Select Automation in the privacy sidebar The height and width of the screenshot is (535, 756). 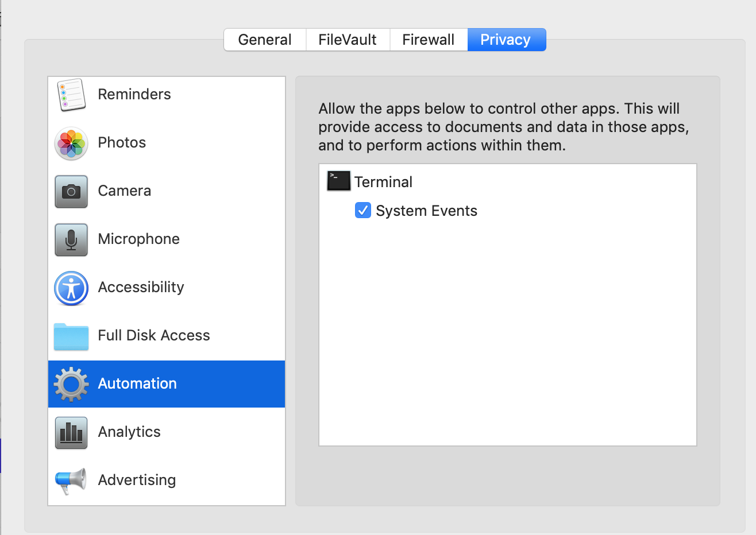(x=137, y=383)
